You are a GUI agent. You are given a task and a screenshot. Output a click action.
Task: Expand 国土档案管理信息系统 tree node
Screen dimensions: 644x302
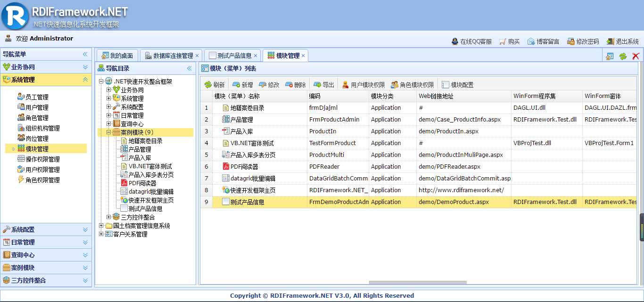pyautogui.click(x=101, y=226)
